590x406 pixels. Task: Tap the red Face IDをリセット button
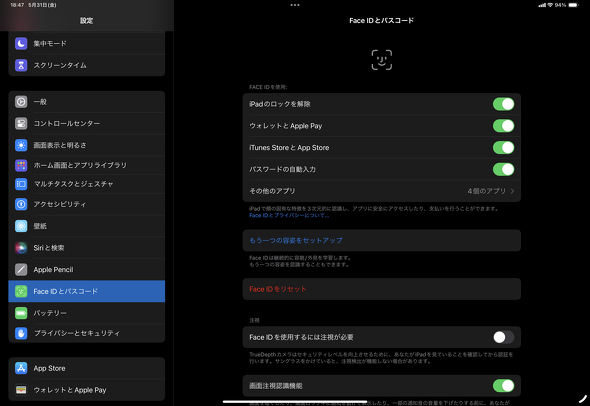(x=382, y=289)
